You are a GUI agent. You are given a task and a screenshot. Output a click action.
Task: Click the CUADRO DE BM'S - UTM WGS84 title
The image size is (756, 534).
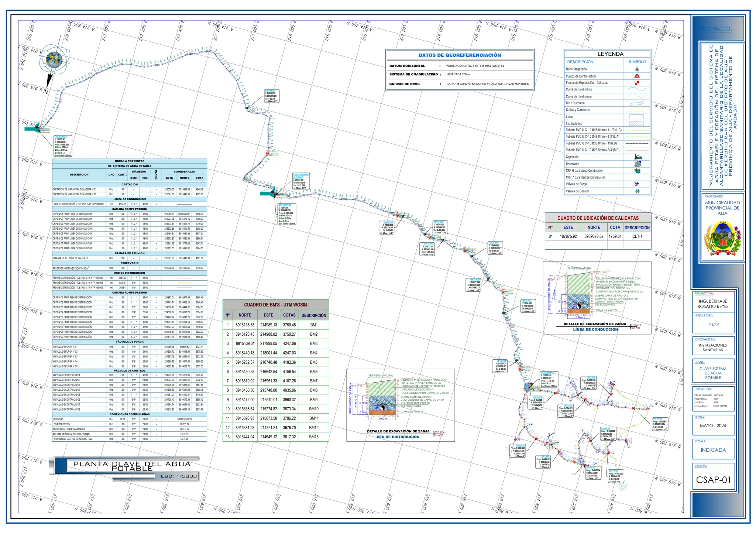tap(275, 305)
